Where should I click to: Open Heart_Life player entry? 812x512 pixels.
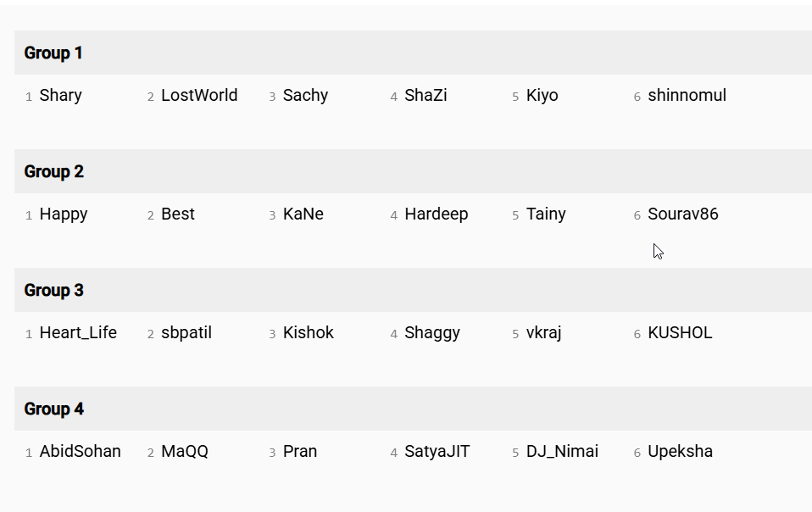pyautogui.click(x=78, y=333)
